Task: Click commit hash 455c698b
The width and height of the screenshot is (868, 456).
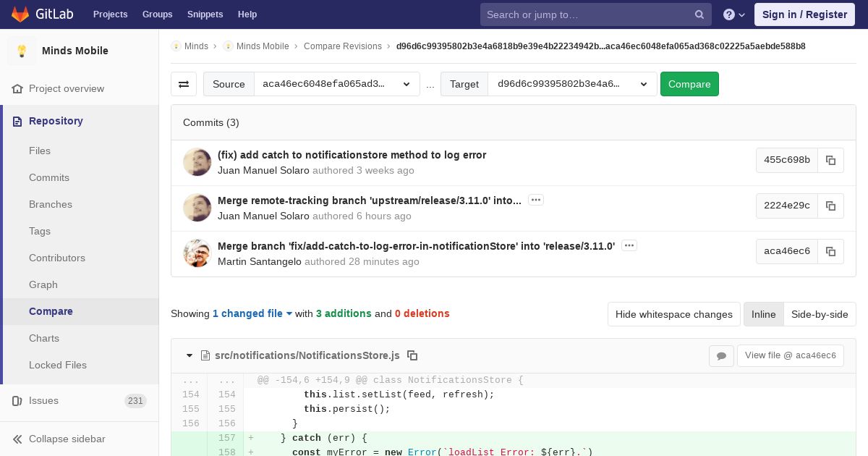Action: click(787, 160)
